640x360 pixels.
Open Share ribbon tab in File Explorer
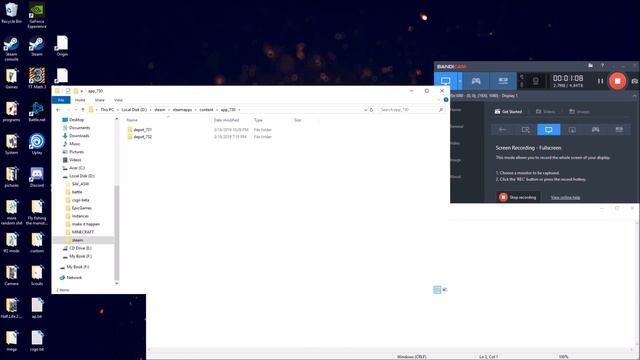[100, 100]
